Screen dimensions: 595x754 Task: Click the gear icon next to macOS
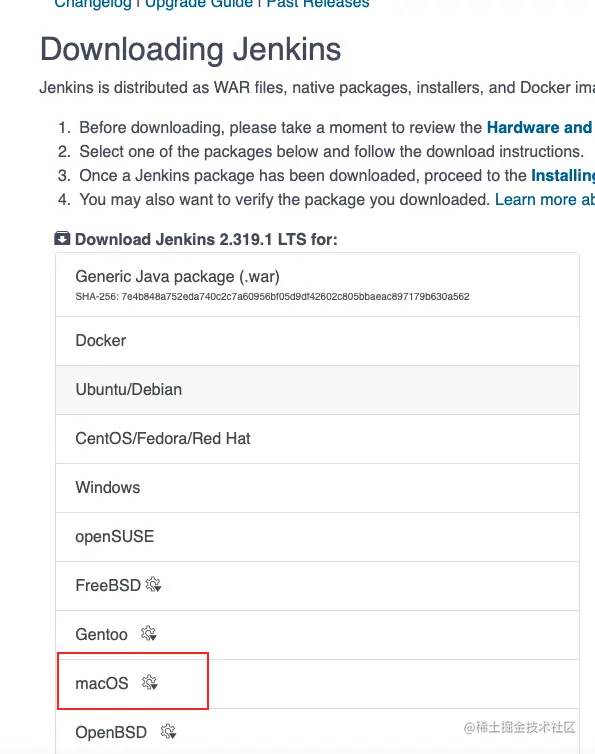(x=150, y=682)
